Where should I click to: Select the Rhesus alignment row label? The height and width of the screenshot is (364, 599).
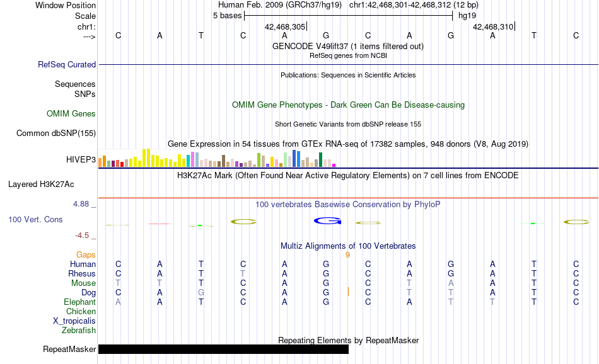[82, 273]
